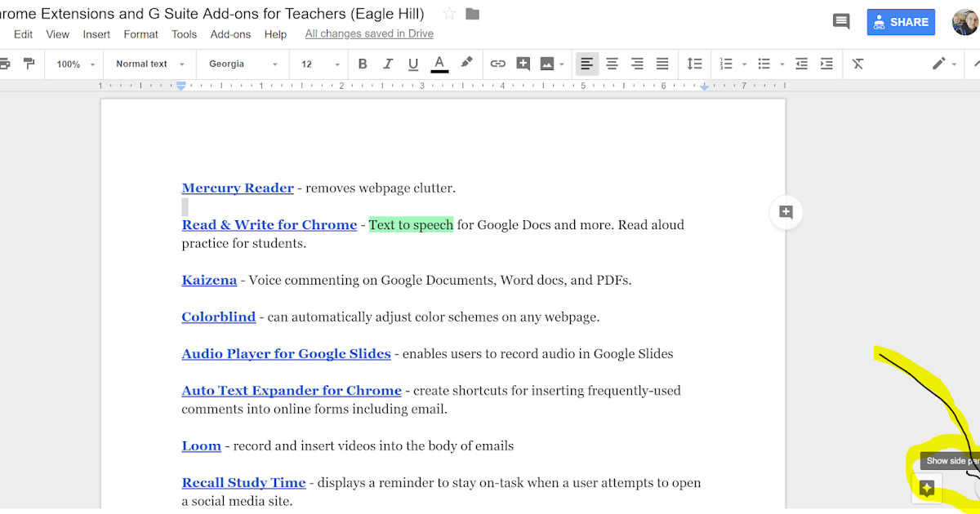Toggle numbered list
This screenshot has height=514, width=980.
(x=725, y=64)
